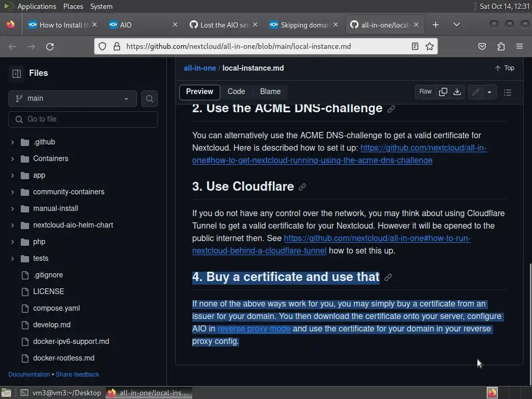Open the main branch dropdown
The height and width of the screenshot is (399, 532).
tap(73, 99)
